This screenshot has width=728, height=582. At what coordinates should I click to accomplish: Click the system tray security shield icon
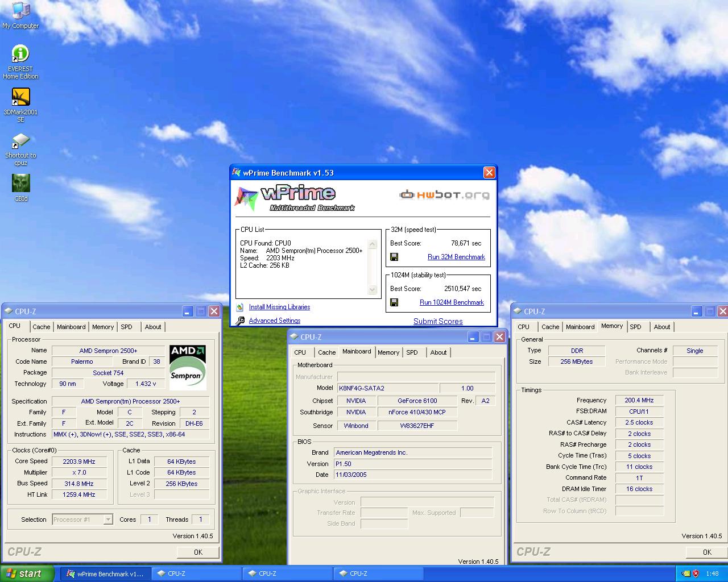coord(696,573)
